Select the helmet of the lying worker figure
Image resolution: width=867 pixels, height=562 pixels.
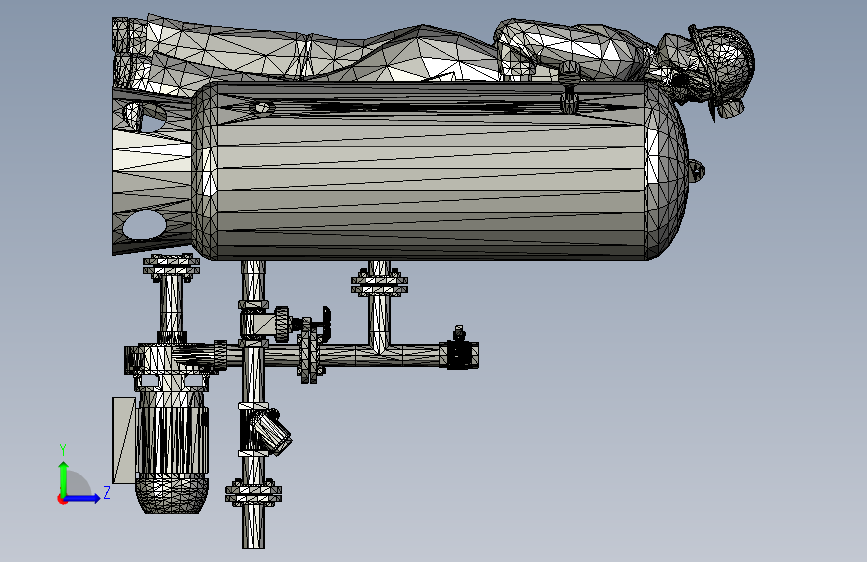[724, 61]
